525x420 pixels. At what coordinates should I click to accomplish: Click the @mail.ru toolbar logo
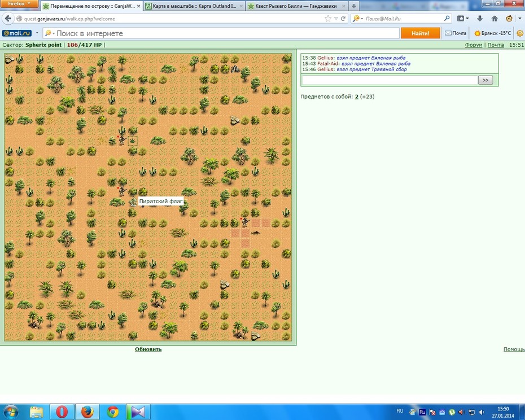[x=17, y=33]
